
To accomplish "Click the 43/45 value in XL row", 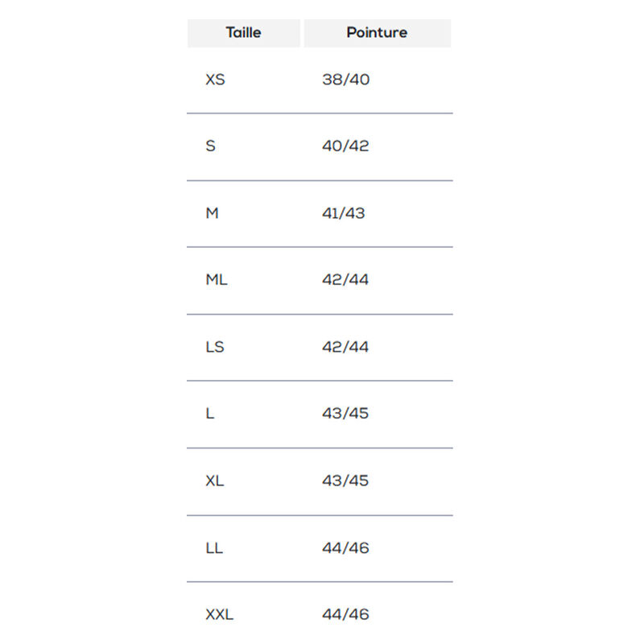I will pyautogui.click(x=345, y=481).
